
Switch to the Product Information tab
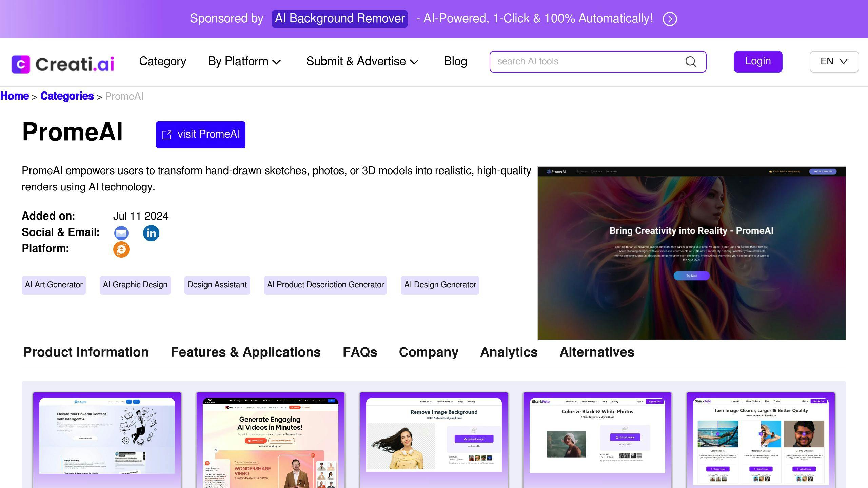click(86, 352)
